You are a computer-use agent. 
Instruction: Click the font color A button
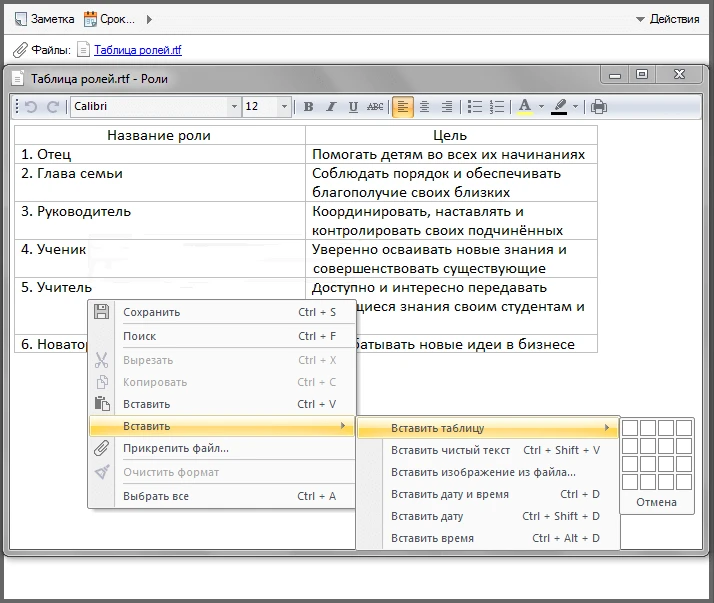525,107
